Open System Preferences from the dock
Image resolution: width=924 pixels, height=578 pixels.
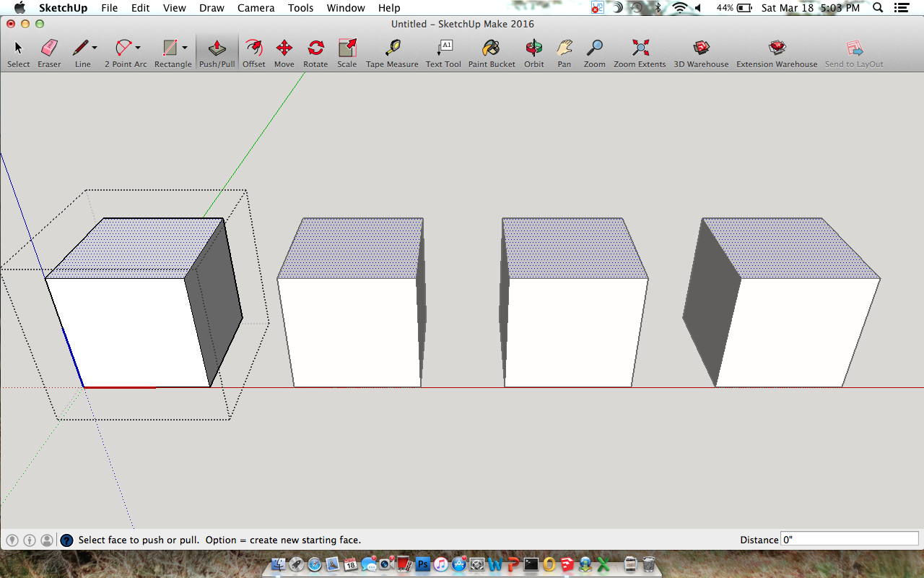click(477, 564)
